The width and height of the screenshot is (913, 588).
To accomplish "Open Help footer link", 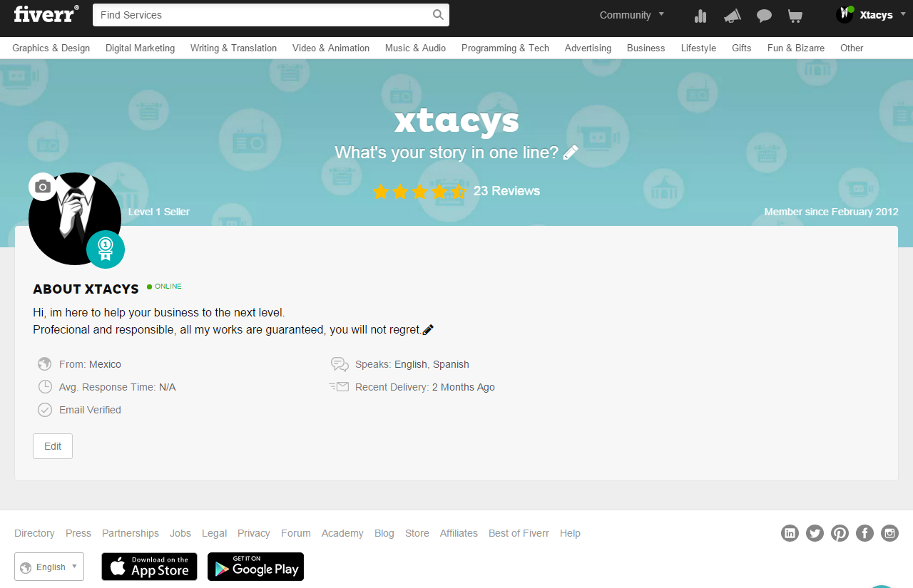I will coord(570,533).
